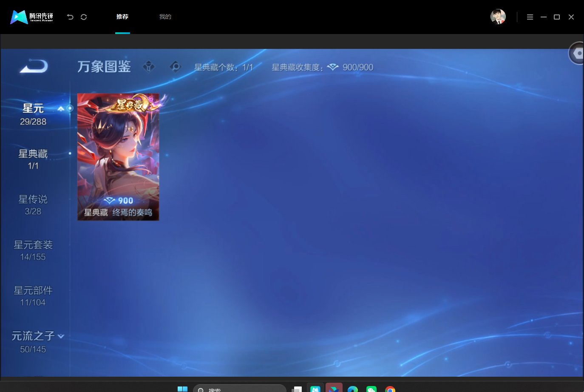Screen dimensions: 584x392
Task: Open the magnifier search icon beside 万象图鉴
Action: click(x=175, y=66)
